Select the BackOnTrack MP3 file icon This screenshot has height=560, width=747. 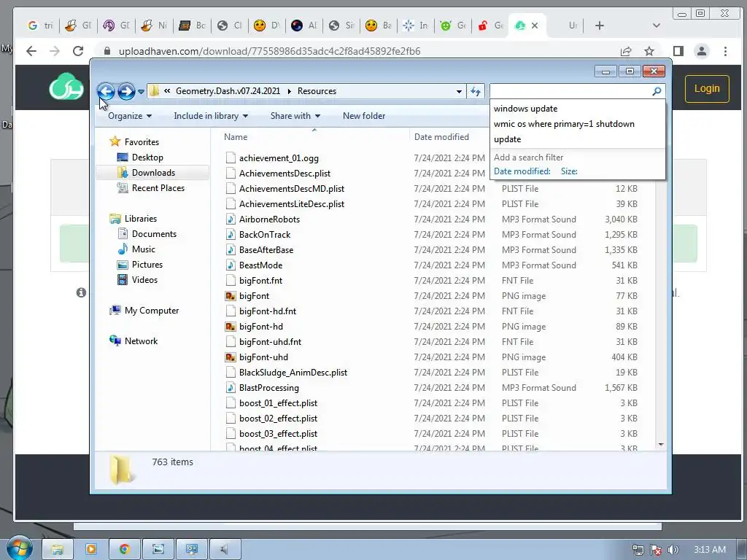pos(231,234)
